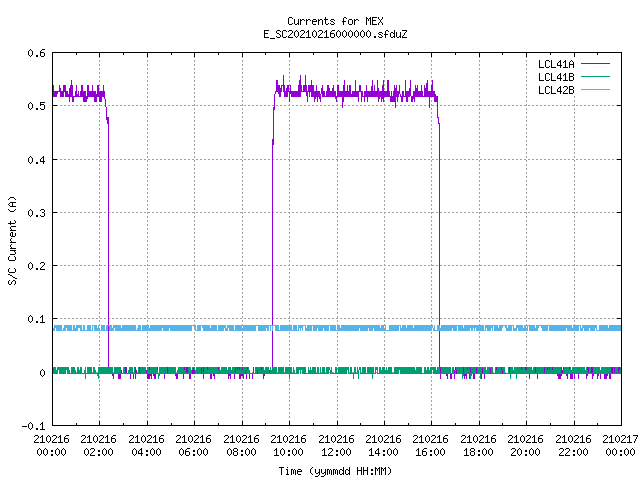The height and width of the screenshot is (480, 640).
Task: Click the x-axis tick label 210216 18:00
Action: 478,446
